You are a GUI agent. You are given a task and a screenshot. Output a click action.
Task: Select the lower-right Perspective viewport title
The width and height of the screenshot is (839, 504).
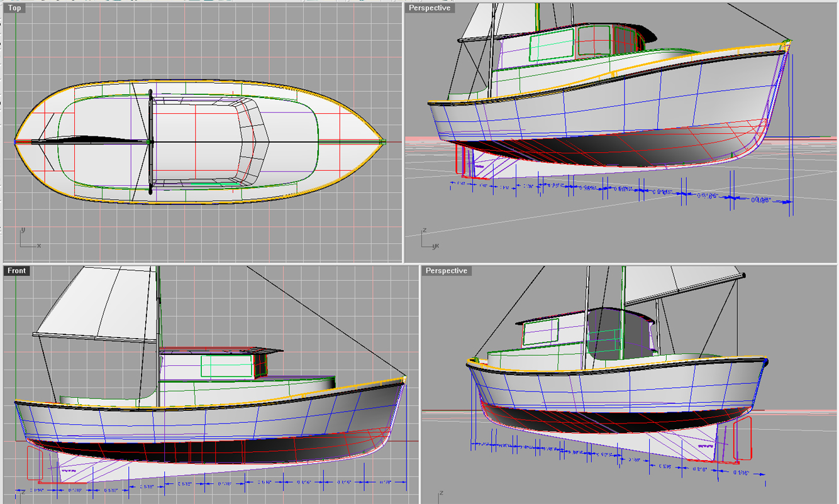tap(447, 271)
